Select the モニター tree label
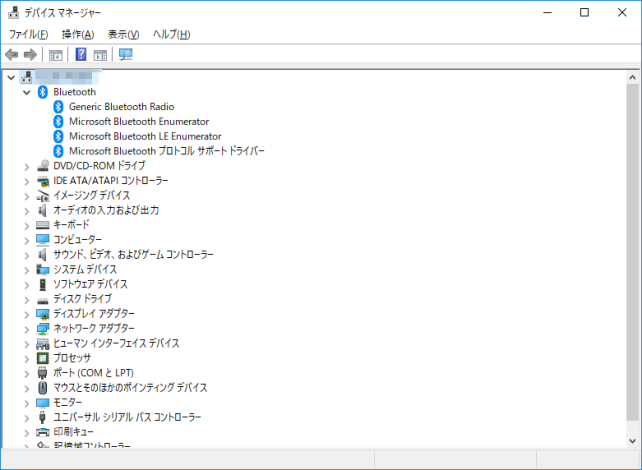Viewport: 642px width, 470px height. tap(68, 402)
